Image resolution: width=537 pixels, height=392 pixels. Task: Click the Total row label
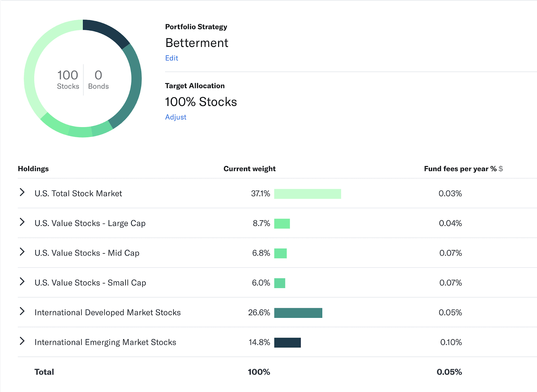[x=44, y=372]
